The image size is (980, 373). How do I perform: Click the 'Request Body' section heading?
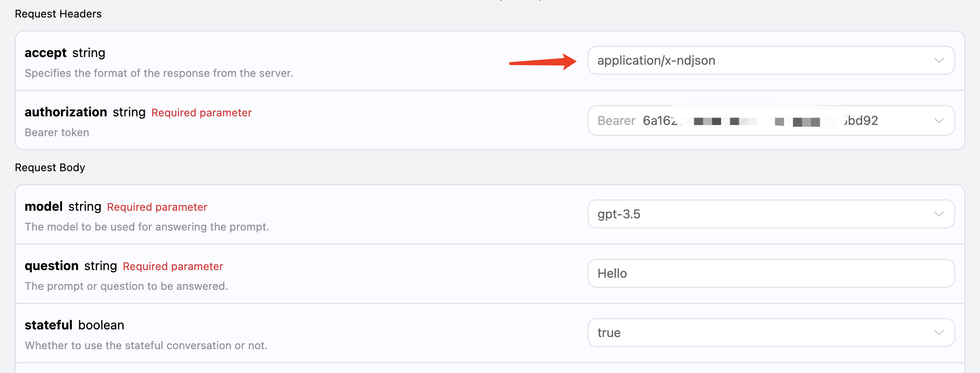click(x=50, y=168)
